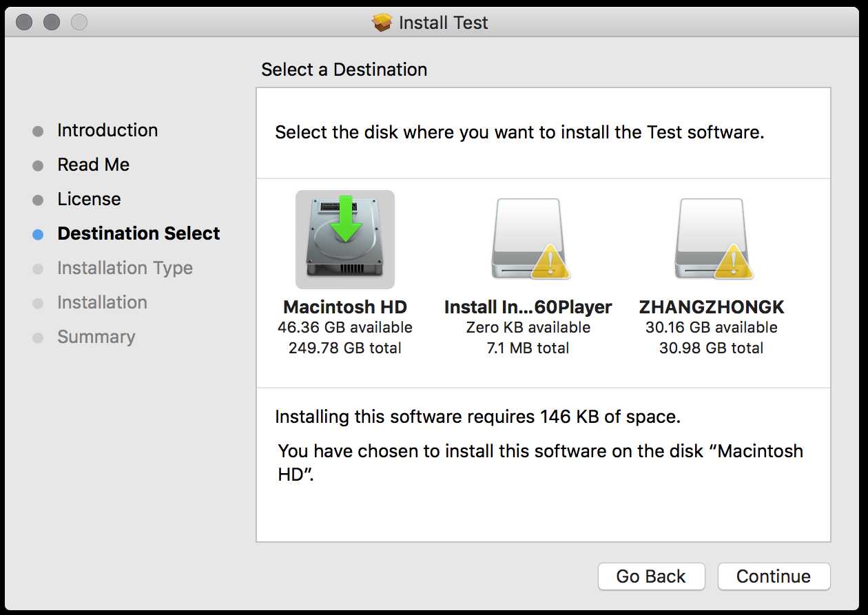This screenshot has height=615, width=868.
Task: Open the Read Me step in sidebar
Action: [x=93, y=165]
